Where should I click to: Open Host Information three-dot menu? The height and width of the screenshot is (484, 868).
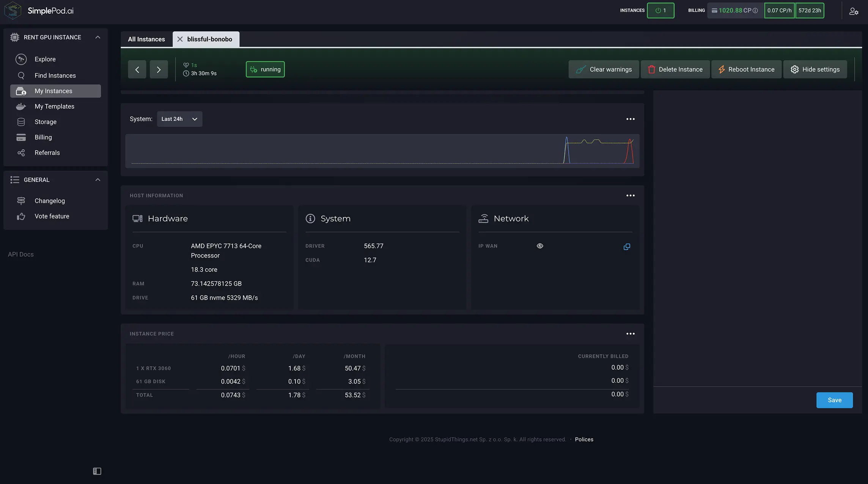point(630,195)
